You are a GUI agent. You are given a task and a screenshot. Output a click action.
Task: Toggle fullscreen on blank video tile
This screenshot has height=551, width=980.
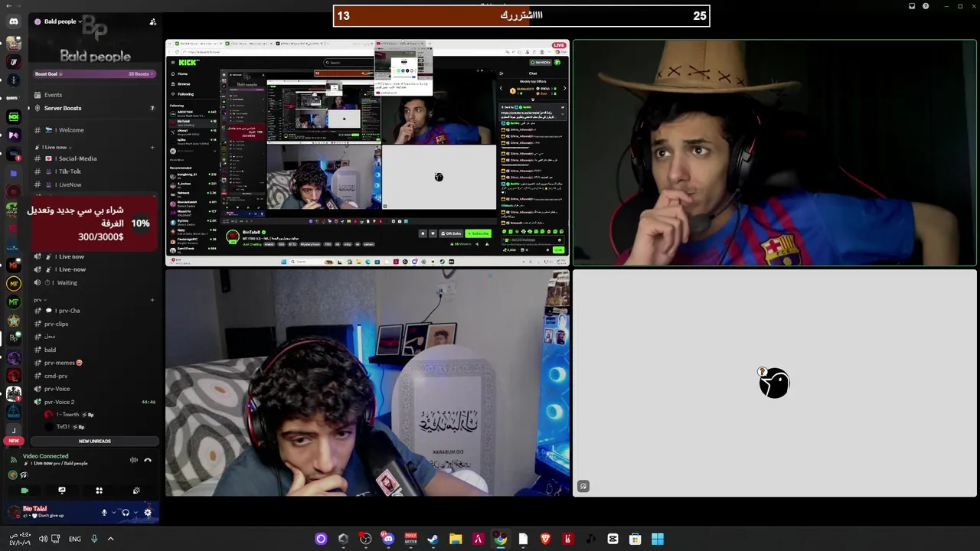click(x=583, y=486)
